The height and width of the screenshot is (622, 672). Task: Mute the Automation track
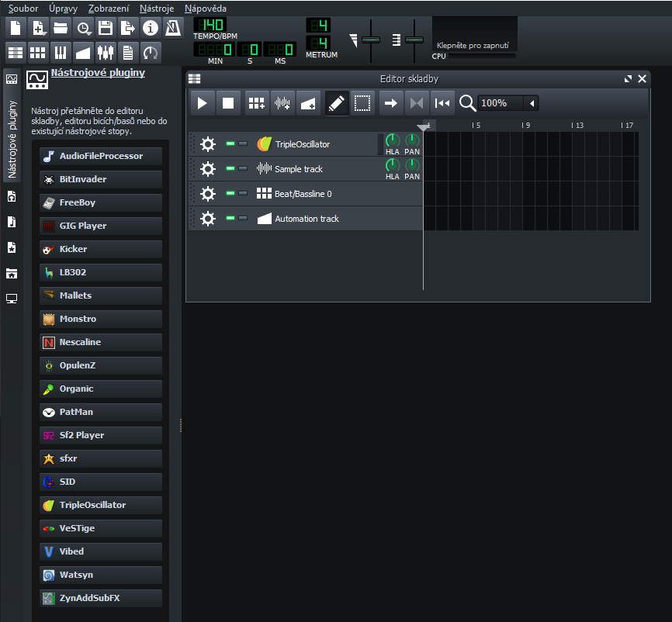pos(230,218)
